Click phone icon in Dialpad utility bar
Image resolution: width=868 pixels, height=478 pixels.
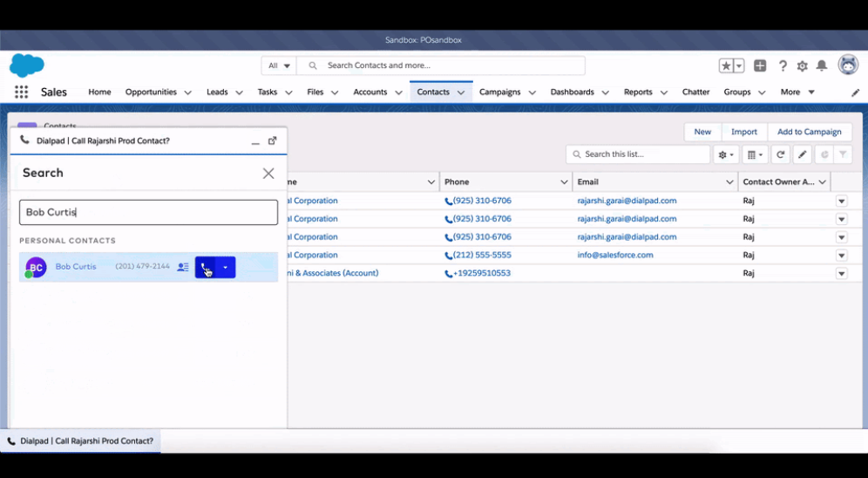(11, 441)
